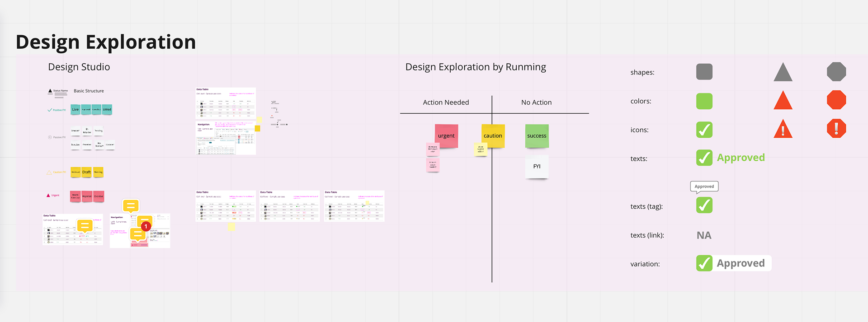The height and width of the screenshot is (322, 868).
Task: Select the white In Review sticky note
Action: coord(87,131)
